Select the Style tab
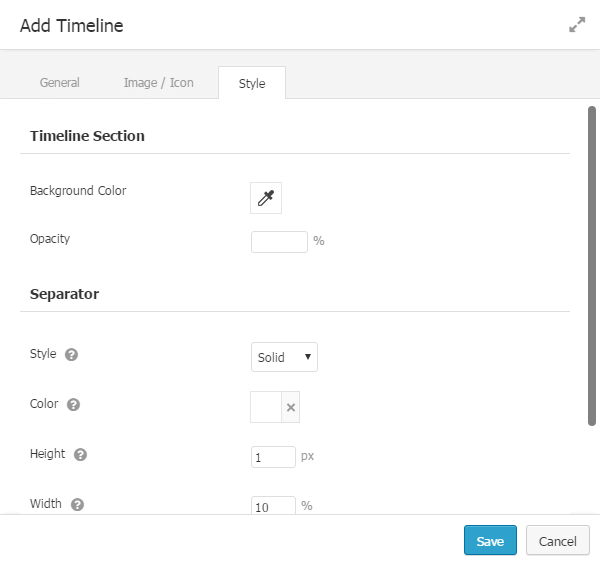The height and width of the screenshot is (565, 600). 252,84
